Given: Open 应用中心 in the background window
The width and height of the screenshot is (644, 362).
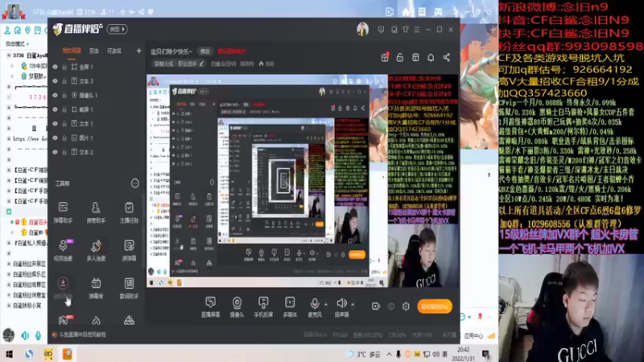Looking at the screenshot, I should click(473, 335).
